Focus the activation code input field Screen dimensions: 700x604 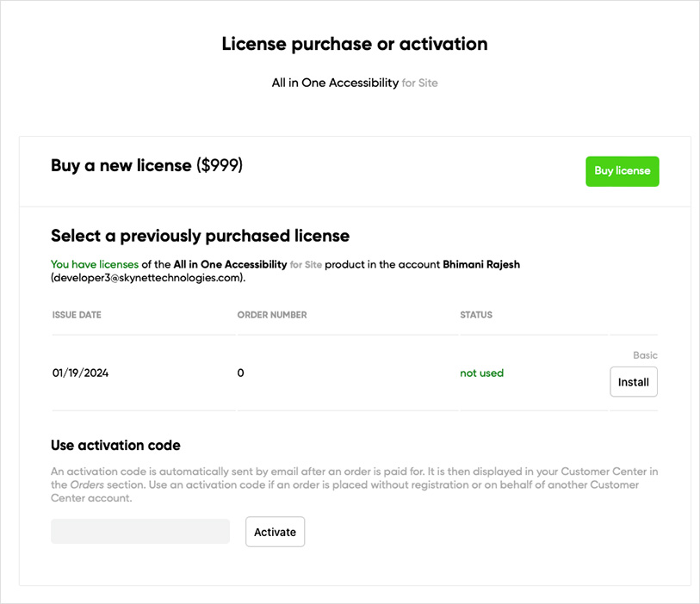(x=140, y=531)
